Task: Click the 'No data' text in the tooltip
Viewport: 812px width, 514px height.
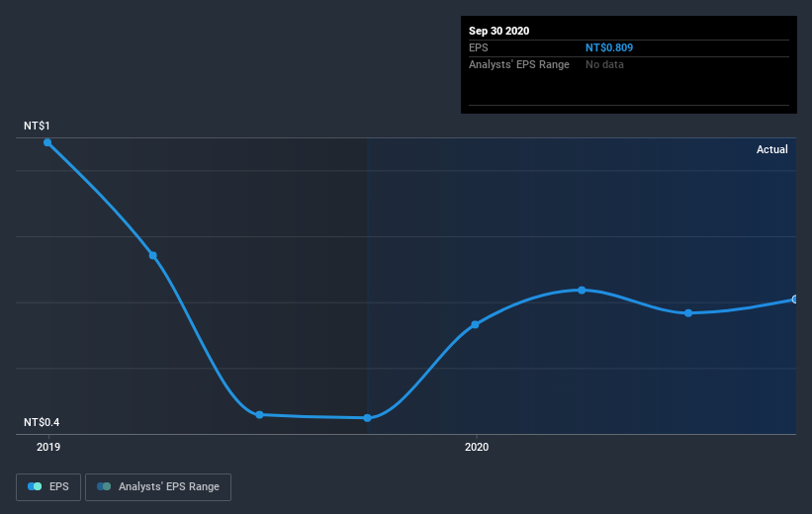Action: (x=604, y=64)
